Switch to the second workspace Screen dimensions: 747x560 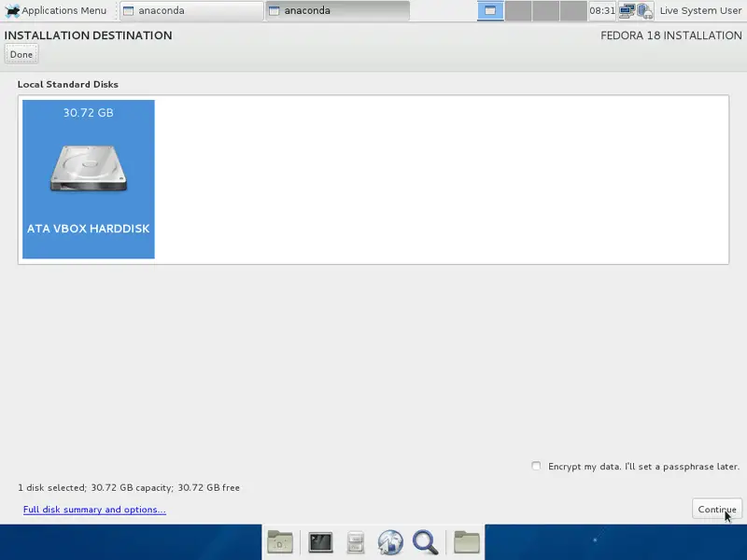coord(518,10)
